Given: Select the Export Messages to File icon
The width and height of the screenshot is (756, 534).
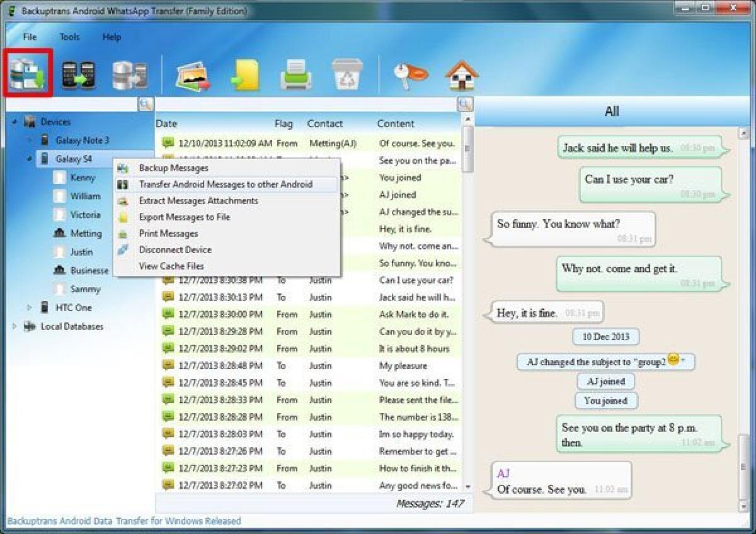Looking at the screenshot, I should tap(244, 74).
